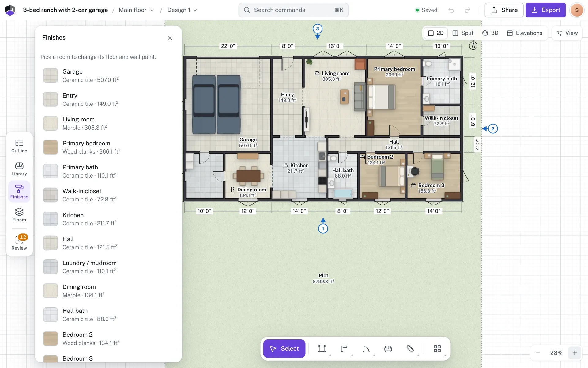Image resolution: width=588 pixels, height=368 pixels.
Task: Switch to Split view mode
Action: click(463, 33)
